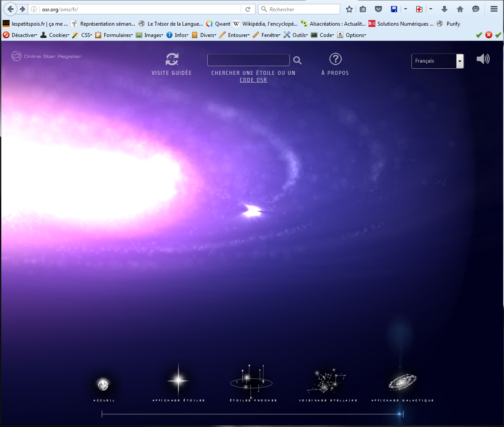Image resolution: width=504 pixels, height=427 pixels.
Task: Open the Wikipédia bookmark
Action: pyautogui.click(x=265, y=24)
